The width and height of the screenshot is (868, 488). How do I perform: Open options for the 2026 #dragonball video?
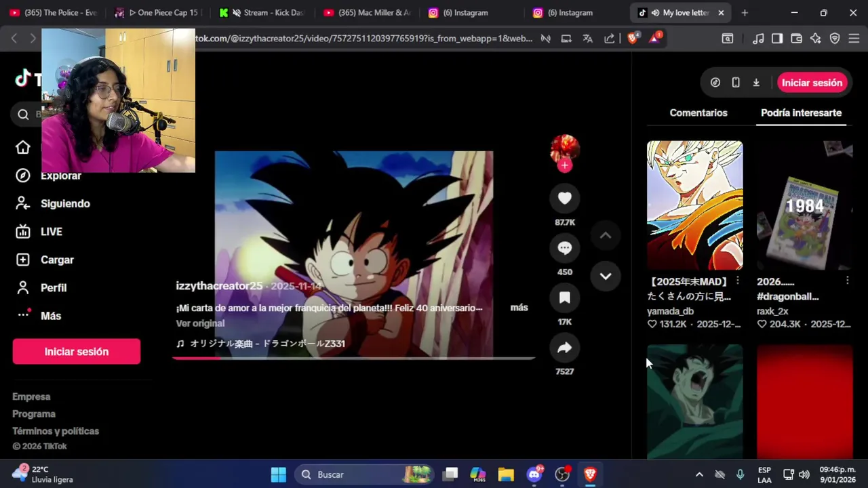coord(847,281)
